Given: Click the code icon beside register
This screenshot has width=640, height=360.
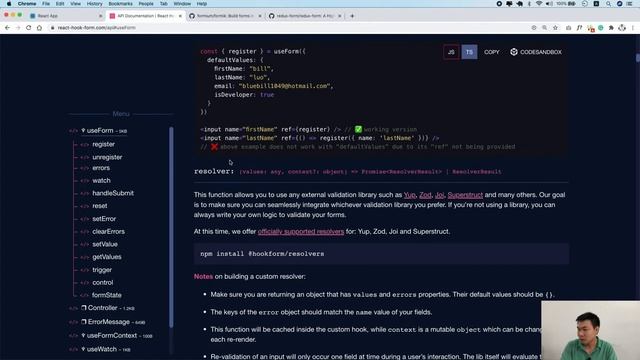Looking at the screenshot, I should pyautogui.click(x=84, y=144).
